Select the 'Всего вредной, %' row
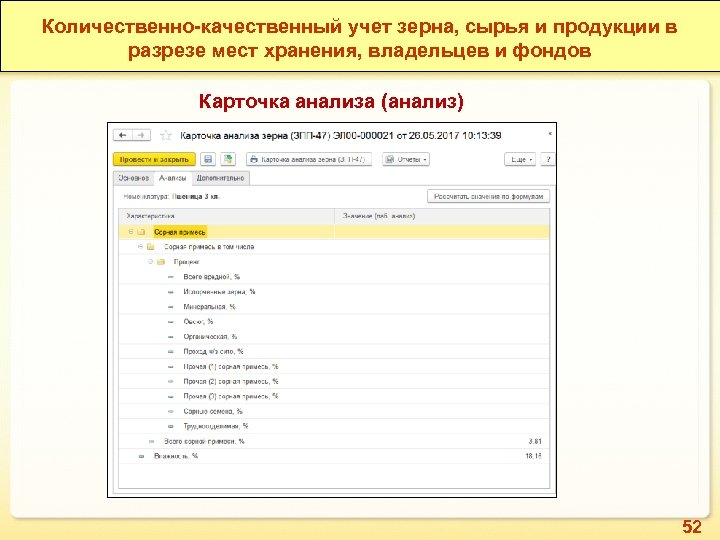Viewport: 720px width, 540px height. [334, 277]
